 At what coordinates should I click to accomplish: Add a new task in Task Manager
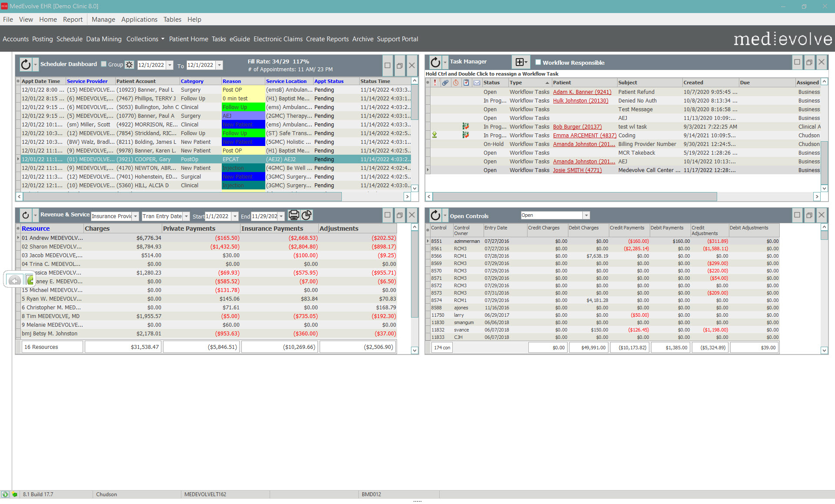pos(519,62)
